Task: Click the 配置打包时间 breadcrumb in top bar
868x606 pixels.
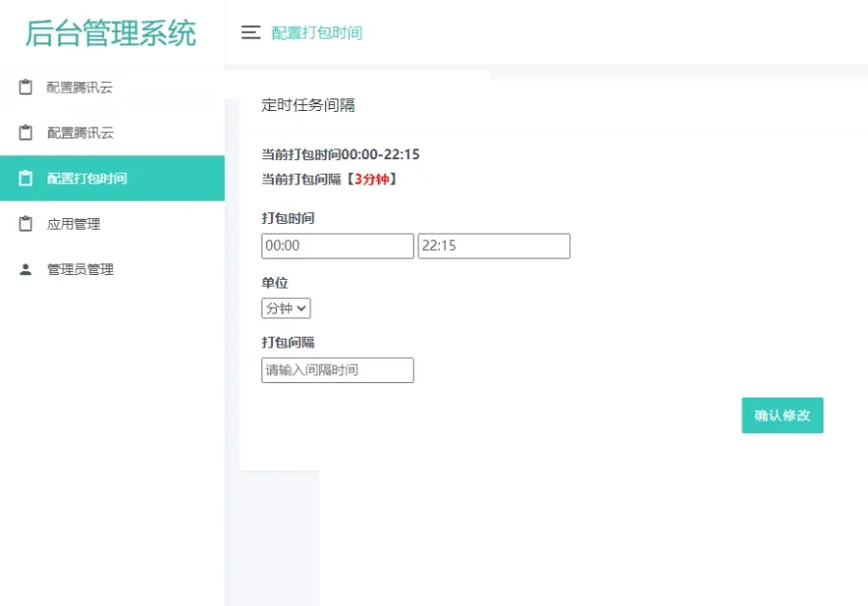Action: [316, 33]
